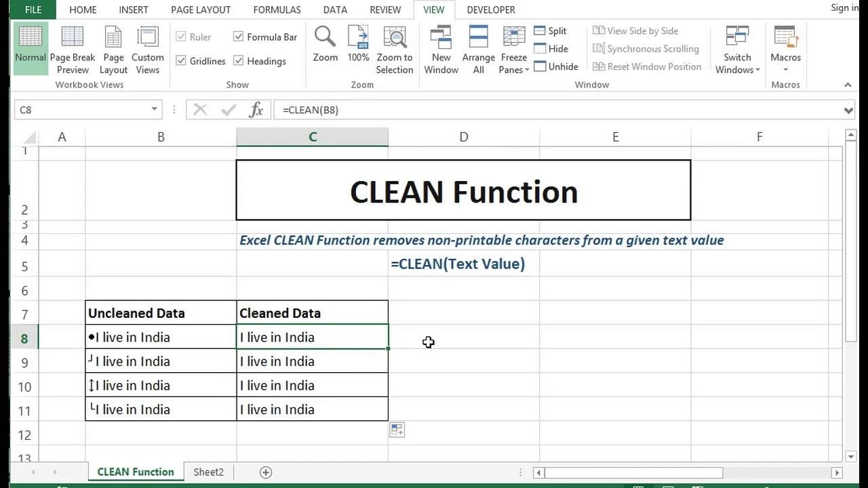Click the Insert Function fx icon
This screenshot has height=488, width=868.
pos(256,110)
